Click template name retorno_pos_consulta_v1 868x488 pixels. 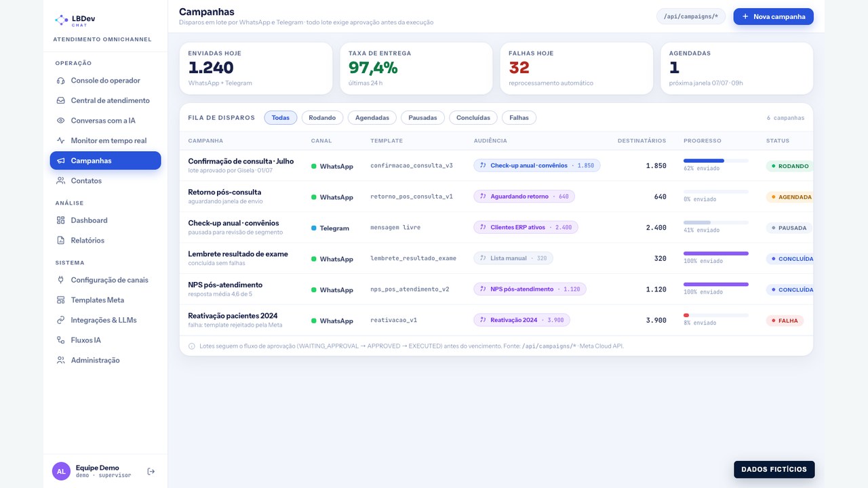(412, 197)
